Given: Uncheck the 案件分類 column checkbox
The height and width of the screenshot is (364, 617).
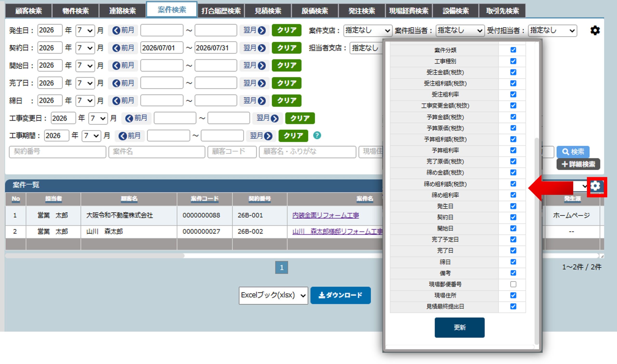Looking at the screenshot, I should [x=513, y=50].
